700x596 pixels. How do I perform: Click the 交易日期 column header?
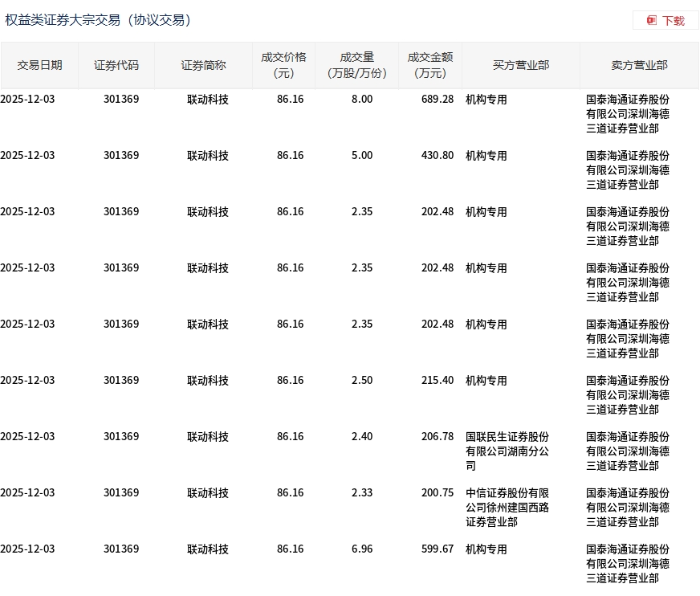click(x=39, y=66)
